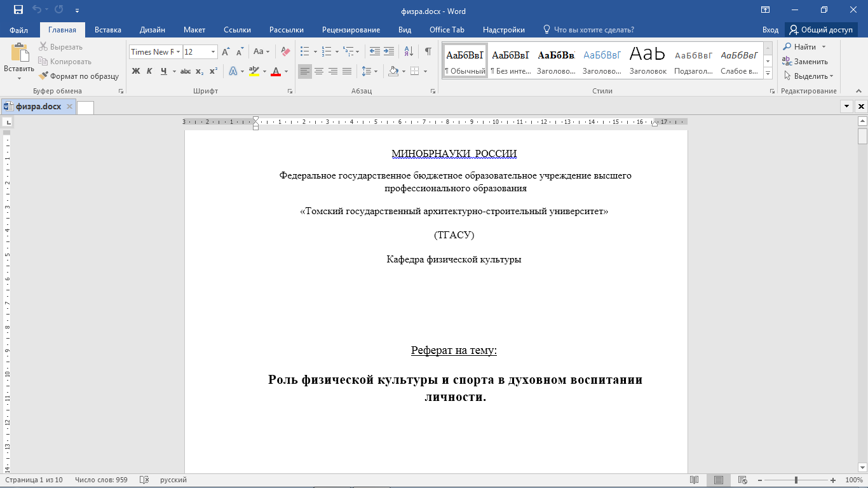Click the Заменить button
The width and height of the screenshot is (868, 488).
805,62
